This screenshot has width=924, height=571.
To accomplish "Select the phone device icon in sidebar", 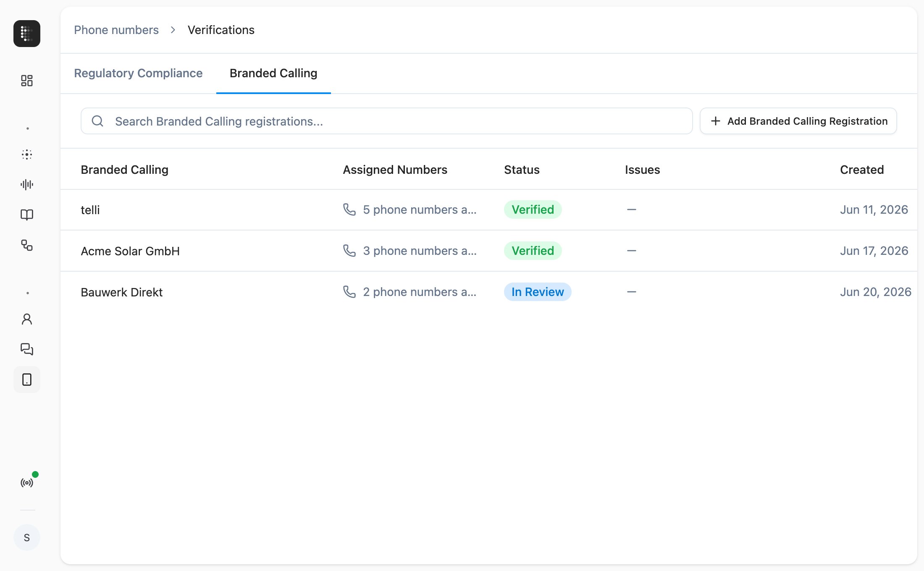I will pyautogui.click(x=27, y=380).
